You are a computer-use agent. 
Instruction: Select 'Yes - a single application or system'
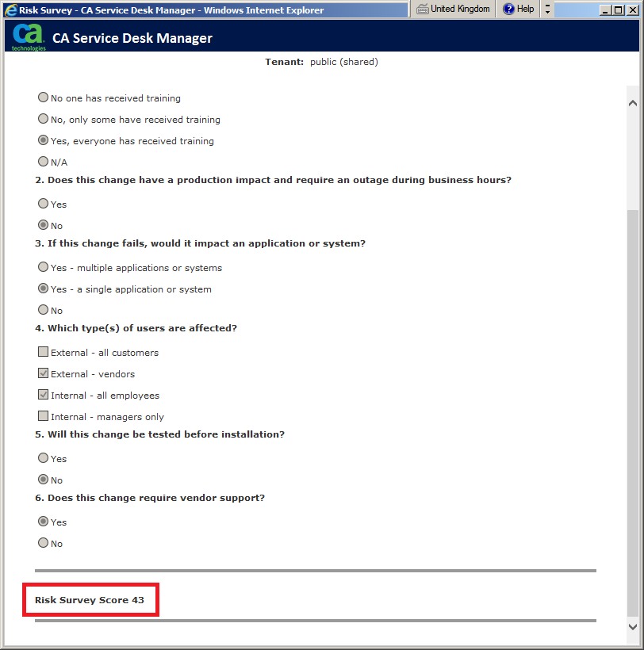tap(43, 289)
